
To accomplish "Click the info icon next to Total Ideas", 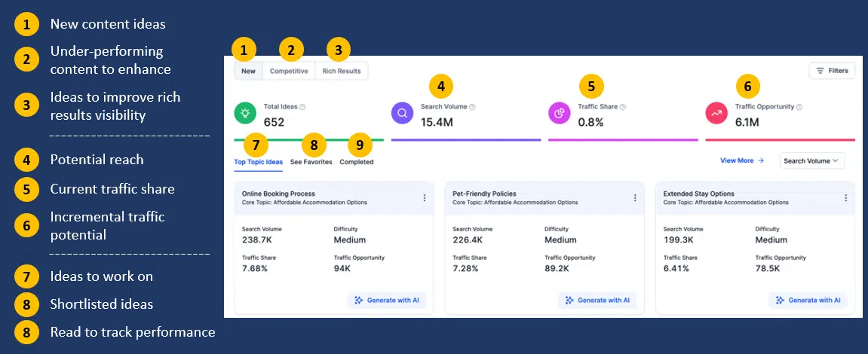I will tap(302, 108).
